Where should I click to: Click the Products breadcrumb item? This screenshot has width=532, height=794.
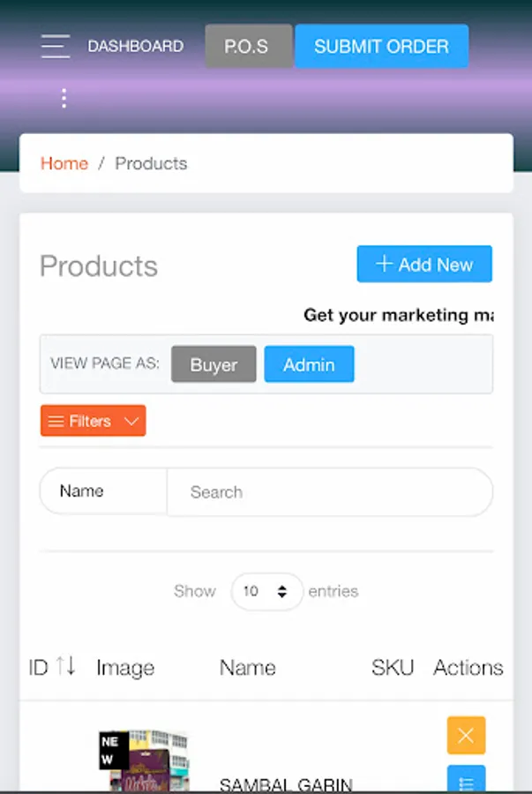pyautogui.click(x=151, y=163)
